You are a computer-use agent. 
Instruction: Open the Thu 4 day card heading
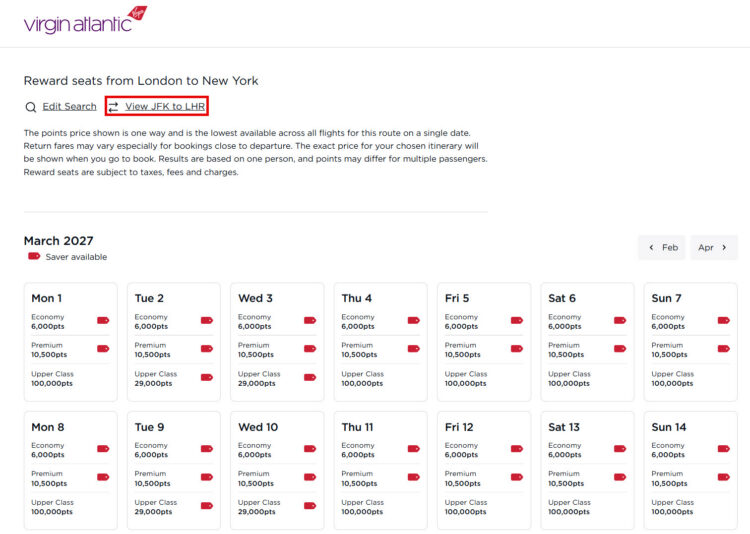click(356, 298)
